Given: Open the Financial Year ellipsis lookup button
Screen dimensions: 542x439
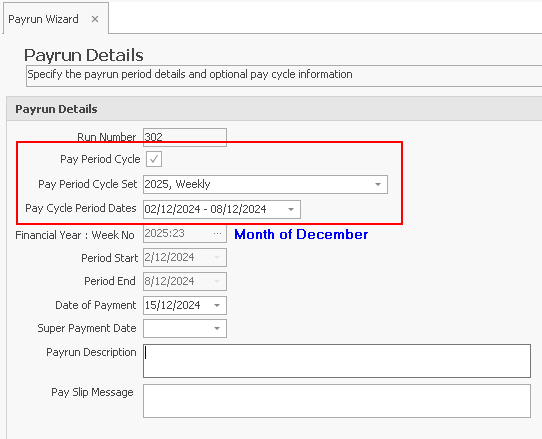Looking at the screenshot, I should [217, 234].
